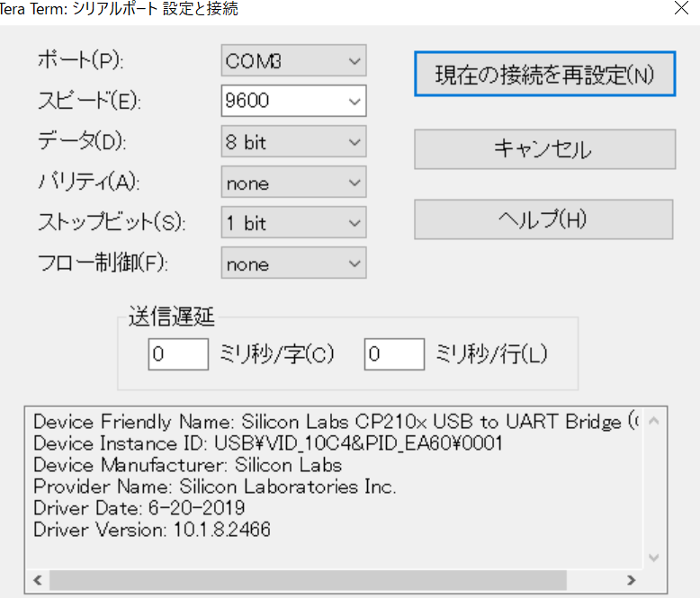
Task: Click the vertical scrollbar down arrow
Action: pos(654,558)
